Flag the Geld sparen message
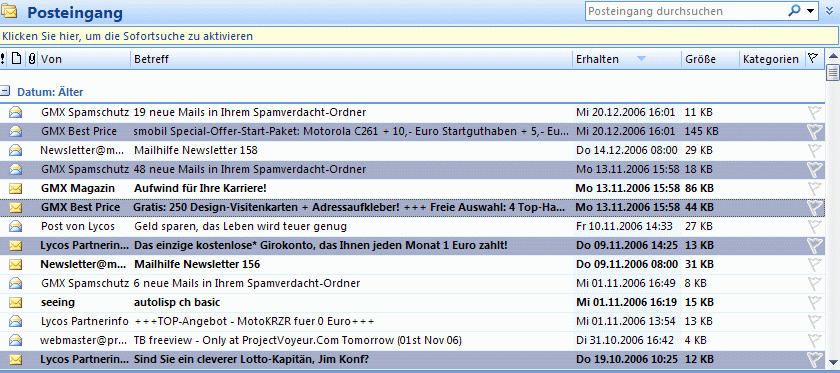The height and width of the screenshot is (373, 840). (814, 226)
